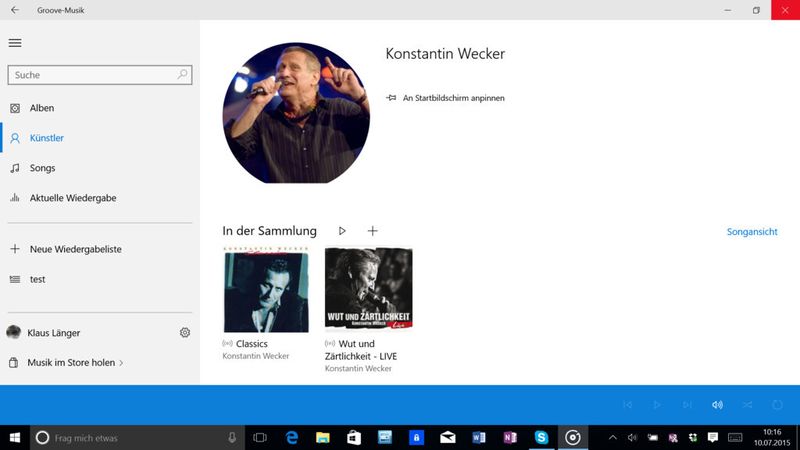Select Künstler in the sidebar

coord(46,138)
